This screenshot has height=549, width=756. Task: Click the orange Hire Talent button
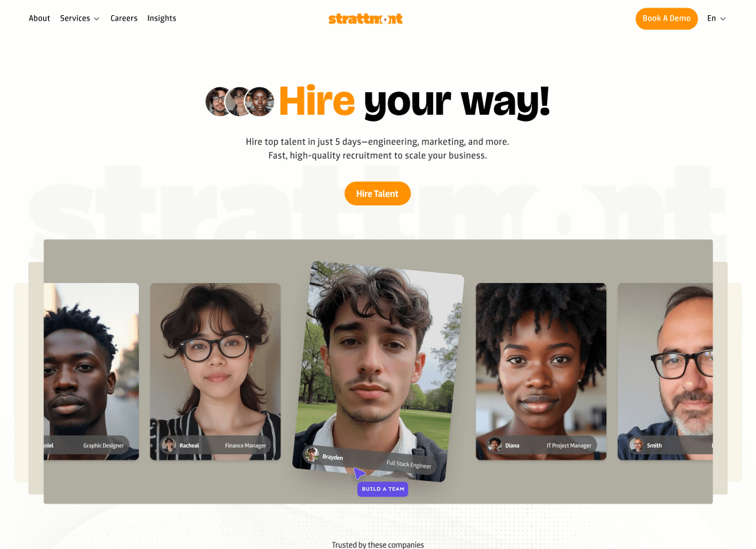click(x=377, y=193)
